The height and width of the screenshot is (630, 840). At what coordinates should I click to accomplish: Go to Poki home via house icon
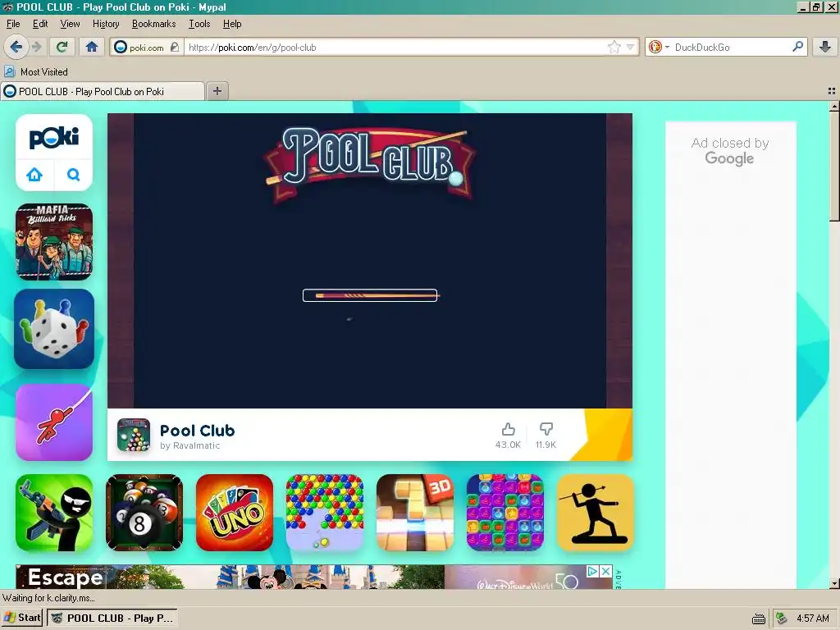pos(34,175)
